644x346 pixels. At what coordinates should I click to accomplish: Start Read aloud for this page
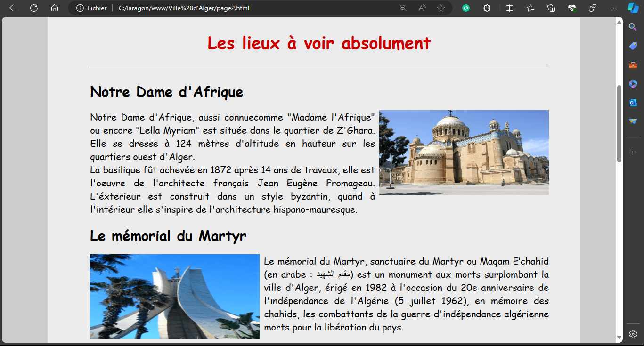pos(422,8)
